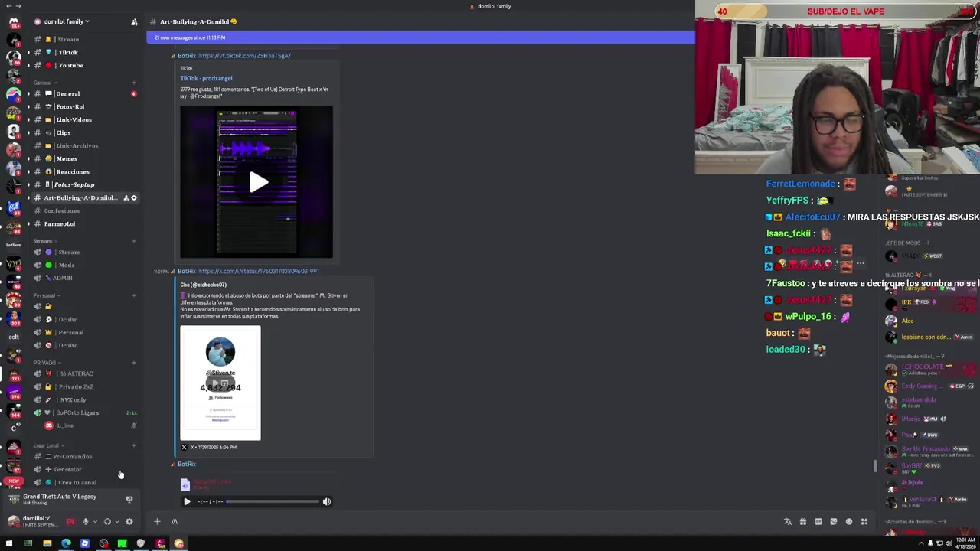The width and height of the screenshot is (980, 551).
Task: Toggle microphone mute in user panel
Action: point(85,522)
